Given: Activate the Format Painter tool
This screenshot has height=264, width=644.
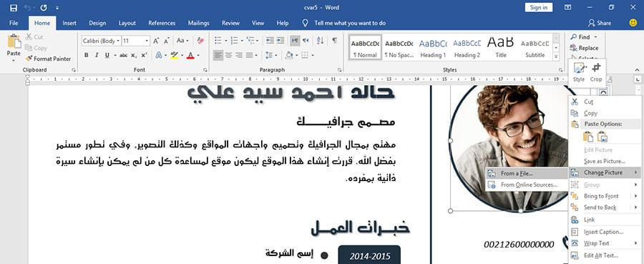Looking at the screenshot, I should [48, 59].
